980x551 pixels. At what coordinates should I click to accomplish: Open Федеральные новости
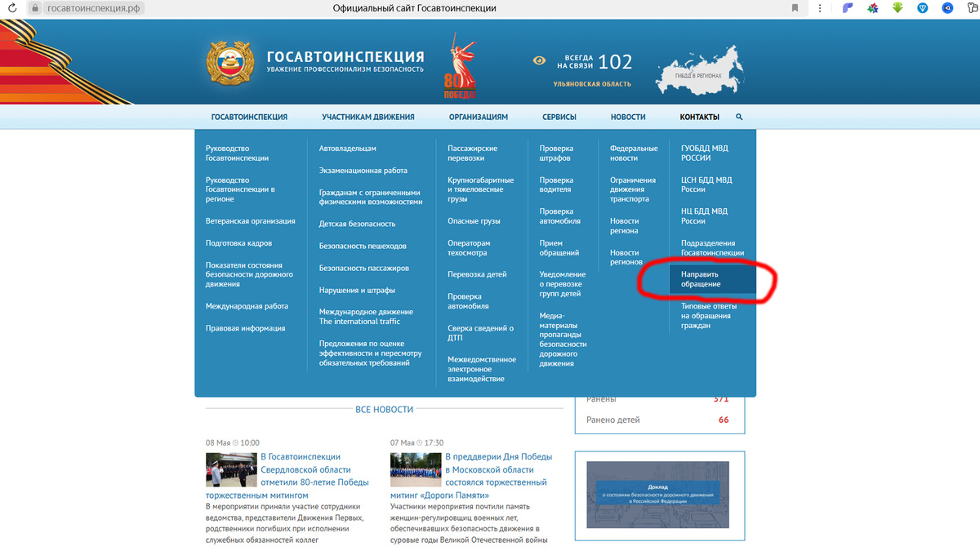pyautogui.click(x=634, y=153)
